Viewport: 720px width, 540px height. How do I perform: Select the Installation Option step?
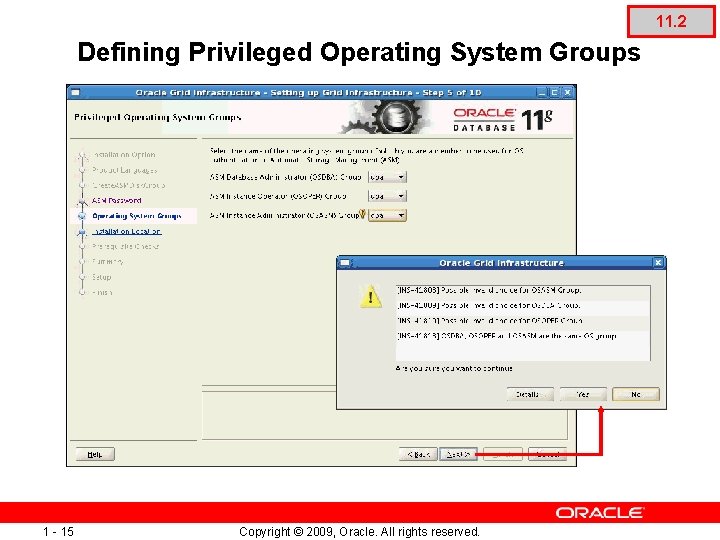pyautogui.click(x=124, y=155)
